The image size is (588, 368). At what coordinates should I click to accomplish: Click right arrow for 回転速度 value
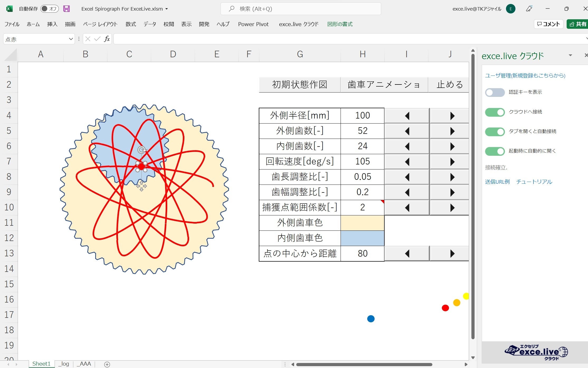click(452, 162)
